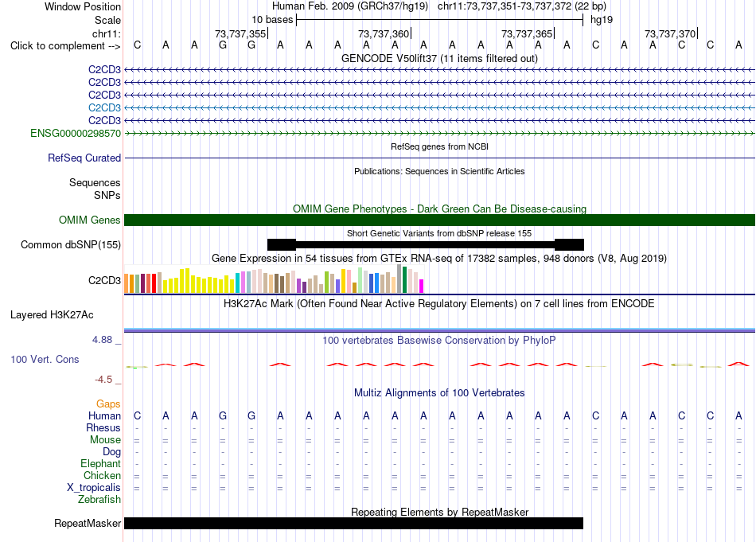Select the 'Dog' alignment row label
The height and width of the screenshot is (542, 756).
(x=111, y=452)
